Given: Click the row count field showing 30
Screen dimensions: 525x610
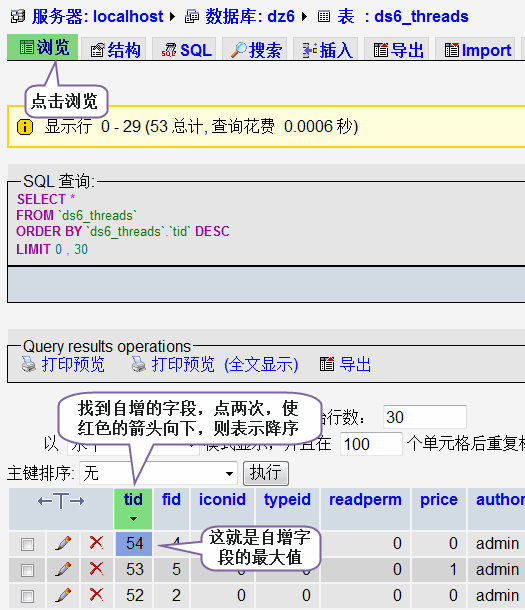Looking at the screenshot, I should point(425,417).
